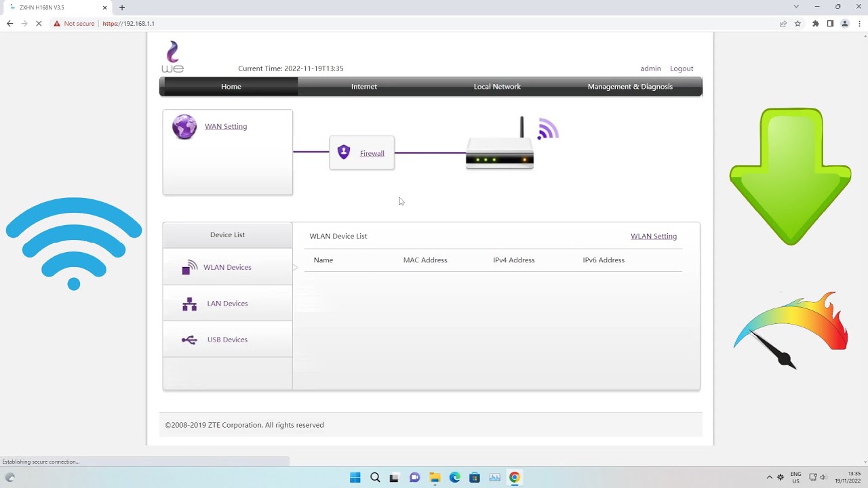Open the Windows Start menu
This screenshot has height=488, width=868.
(355, 477)
